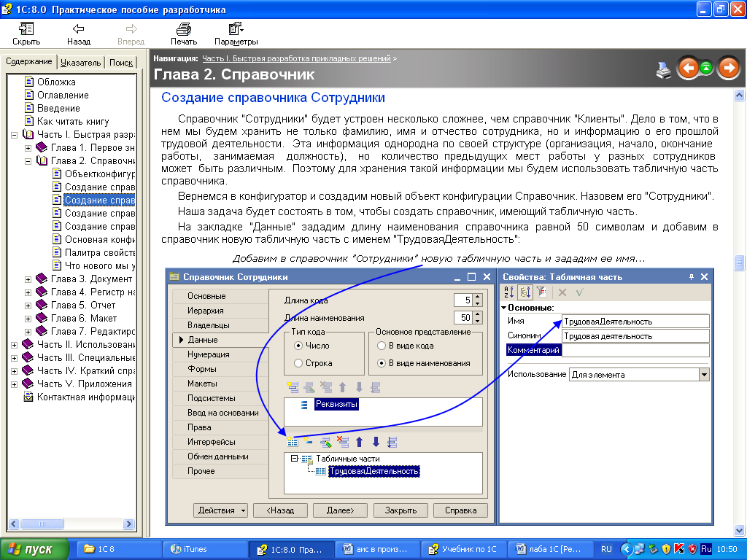The width and height of the screenshot is (747, 560).
Task: Expand Глава 3. Документ tree node
Action: (x=28, y=279)
